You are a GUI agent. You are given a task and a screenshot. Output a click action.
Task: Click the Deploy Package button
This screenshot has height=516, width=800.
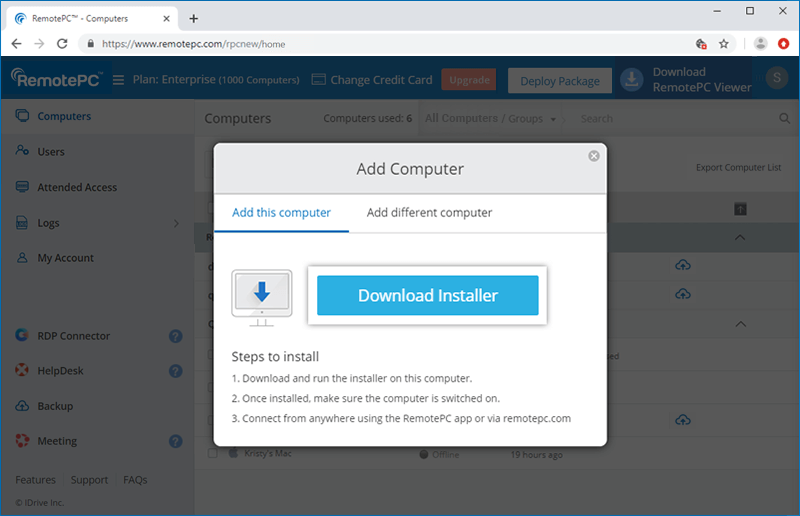[560, 81]
